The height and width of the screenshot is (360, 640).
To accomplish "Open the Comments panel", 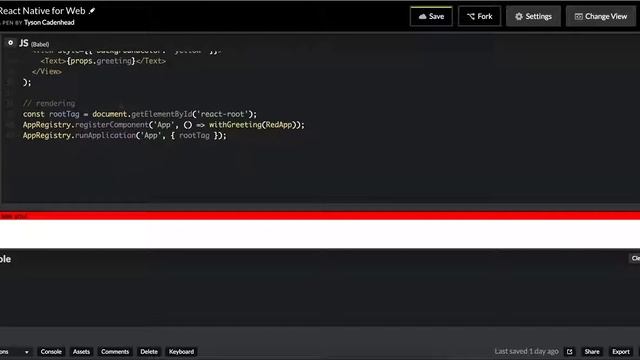I will [x=115, y=351].
